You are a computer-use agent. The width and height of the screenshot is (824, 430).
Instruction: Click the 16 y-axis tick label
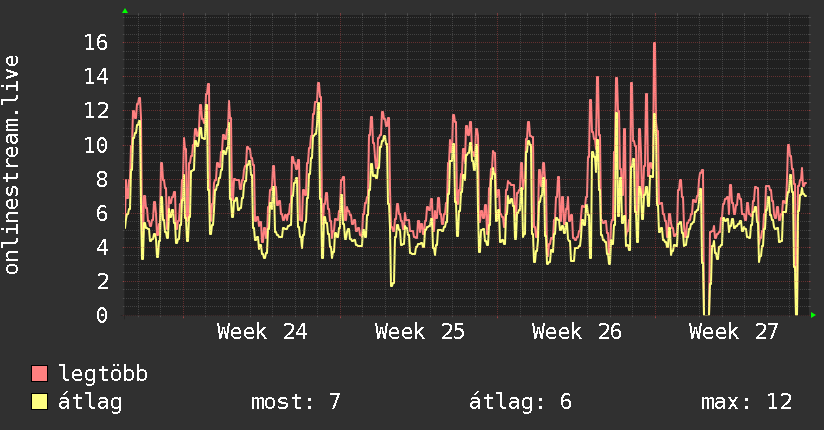tap(96, 43)
